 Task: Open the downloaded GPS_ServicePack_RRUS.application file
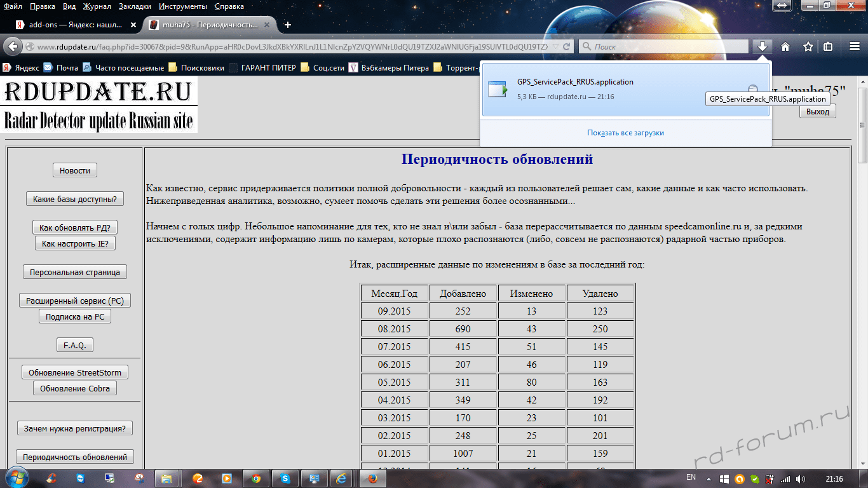[575, 89]
